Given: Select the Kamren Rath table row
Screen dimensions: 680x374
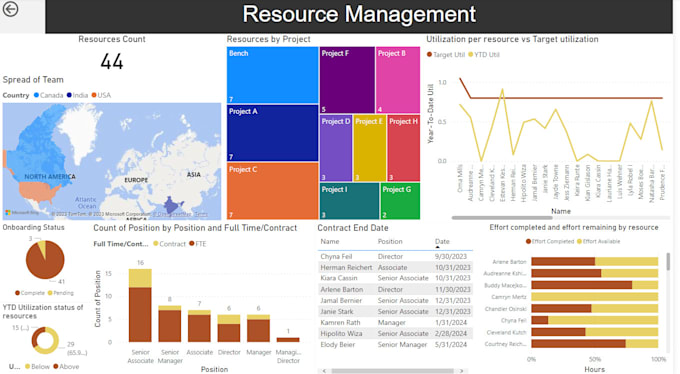Looking at the screenshot, I should coord(395,322).
